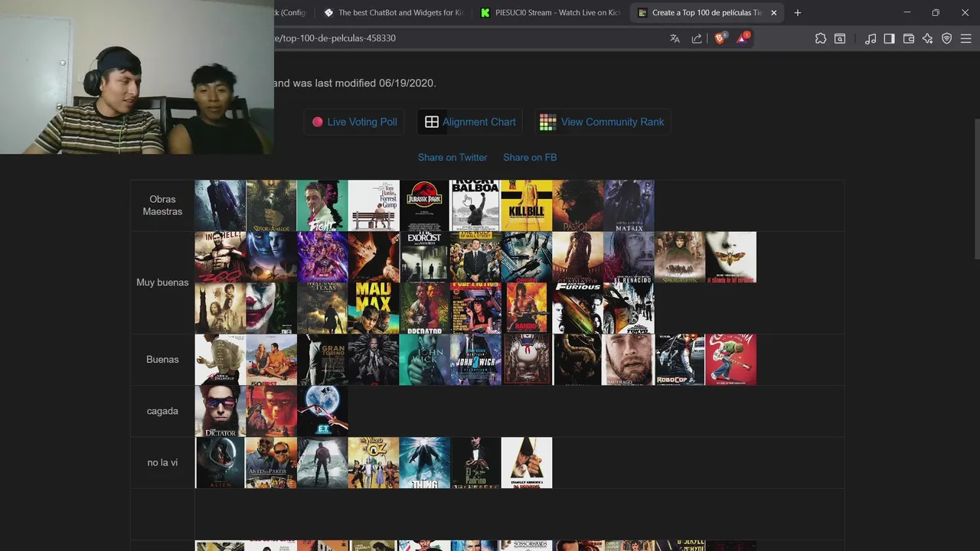Select The Exorcist poster
The height and width of the screenshot is (551, 980).
424,256
